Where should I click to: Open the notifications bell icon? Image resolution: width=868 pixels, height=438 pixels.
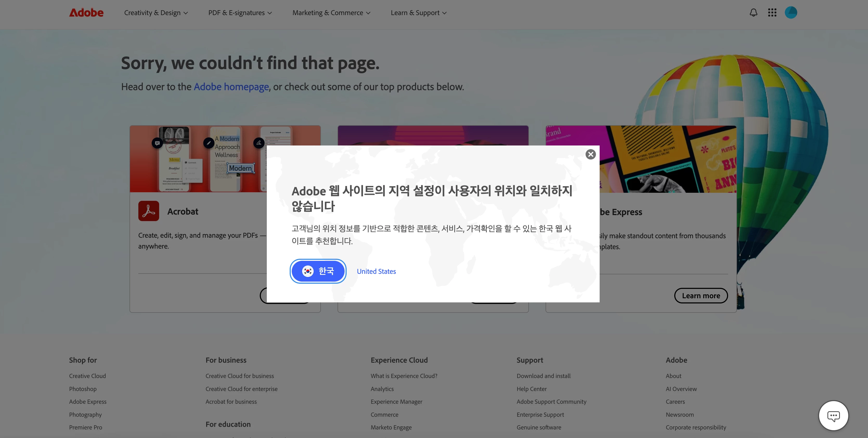coord(753,13)
